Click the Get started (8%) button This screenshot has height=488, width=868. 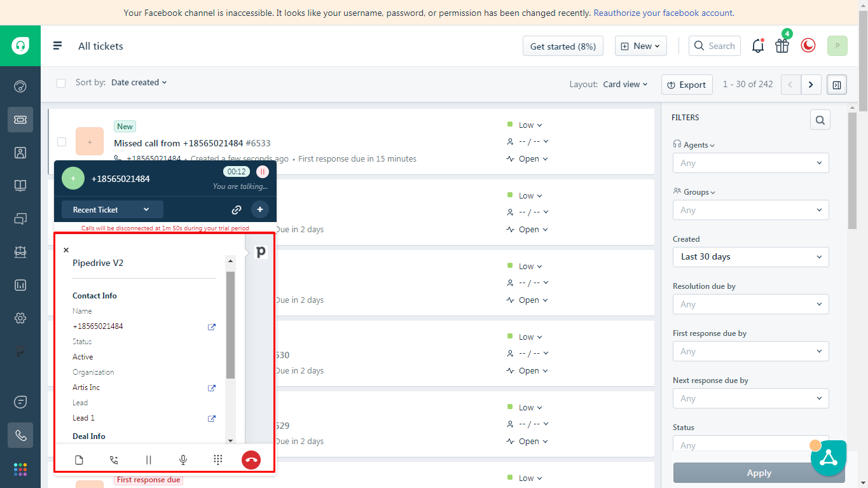tap(563, 46)
